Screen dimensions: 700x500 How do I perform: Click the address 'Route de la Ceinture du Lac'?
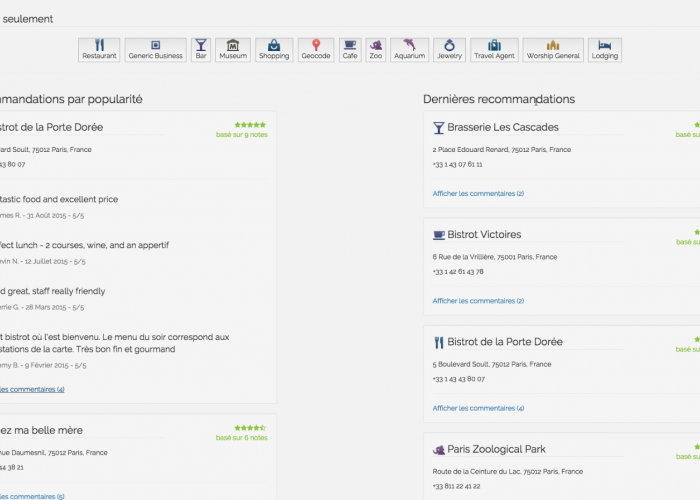coord(508,471)
